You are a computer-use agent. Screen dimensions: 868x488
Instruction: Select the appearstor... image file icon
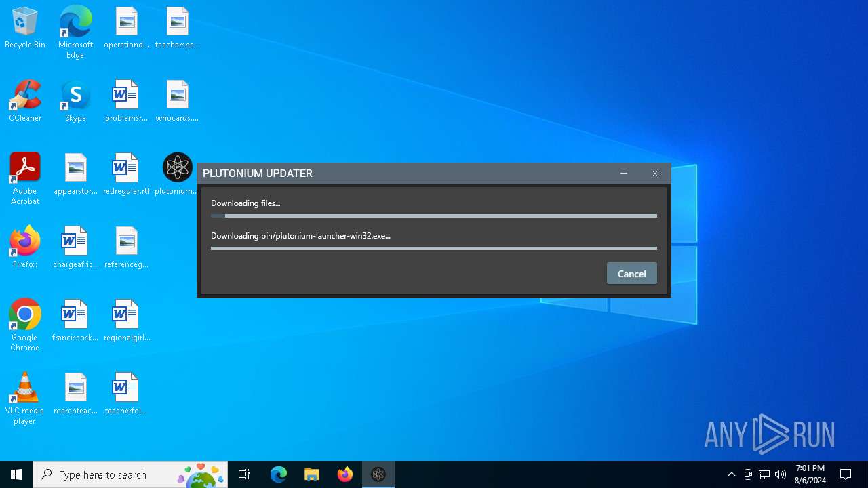(75, 175)
